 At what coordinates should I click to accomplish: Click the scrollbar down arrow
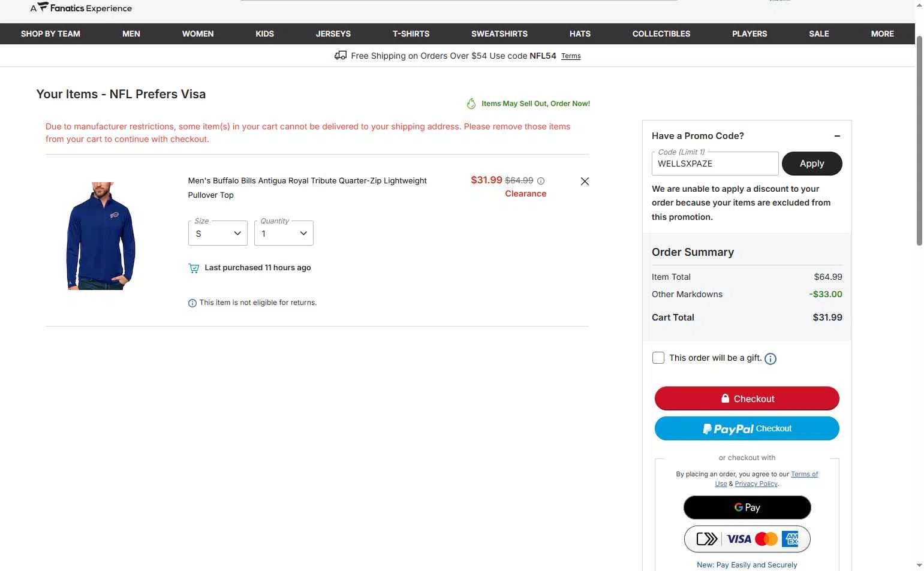tap(919, 565)
